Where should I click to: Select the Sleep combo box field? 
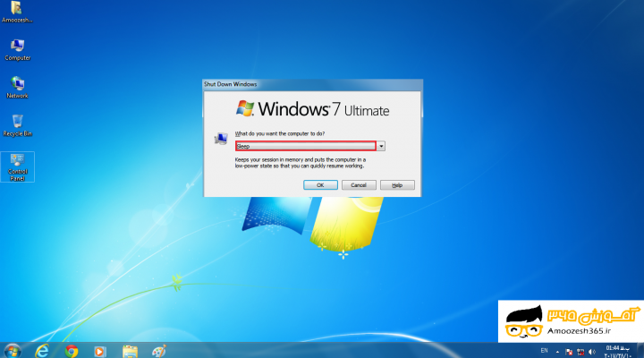coord(306,146)
